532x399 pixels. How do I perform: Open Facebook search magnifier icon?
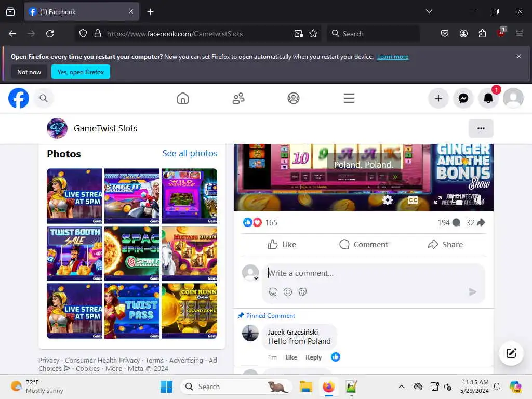44,98
